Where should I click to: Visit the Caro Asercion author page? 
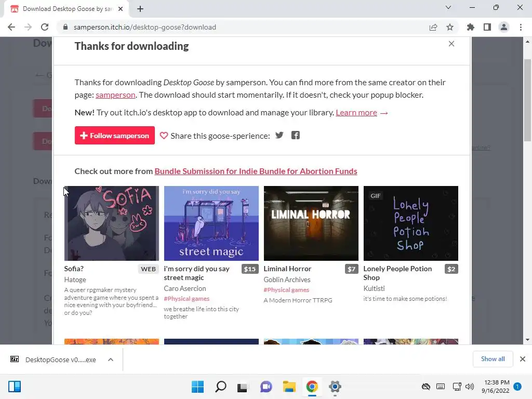pyautogui.click(x=185, y=288)
